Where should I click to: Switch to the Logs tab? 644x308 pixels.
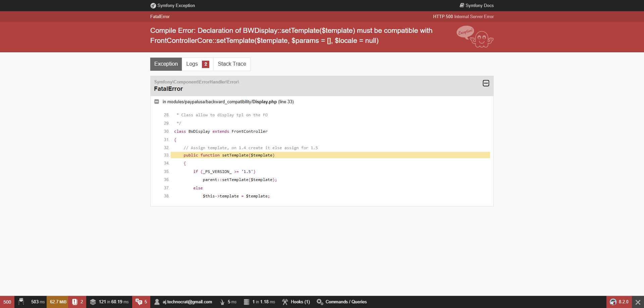pos(197,64)
